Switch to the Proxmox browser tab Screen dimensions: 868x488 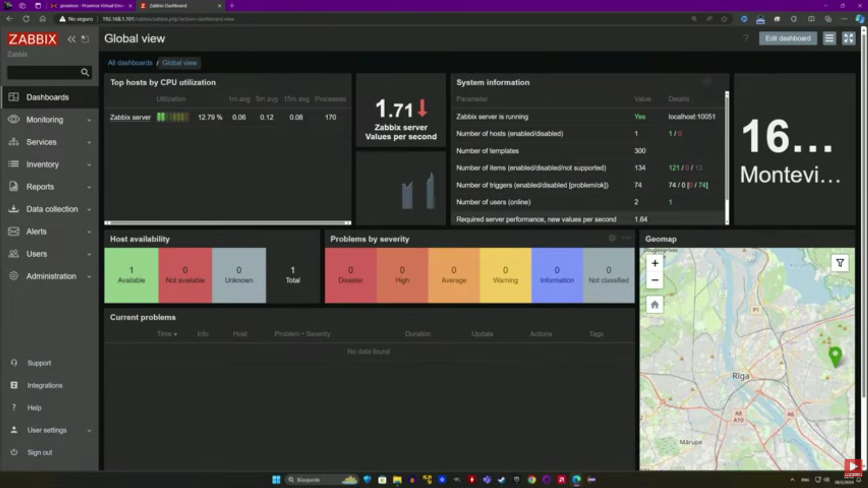tap(91, 5)
